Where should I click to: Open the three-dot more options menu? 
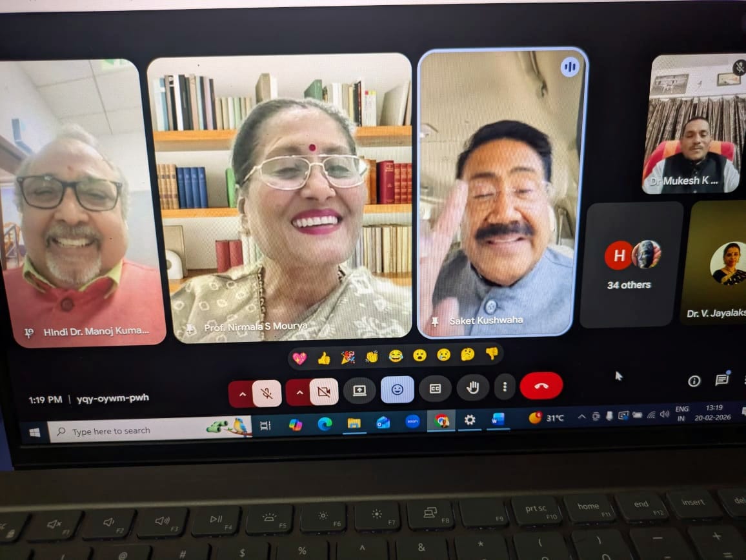[505, 387]
